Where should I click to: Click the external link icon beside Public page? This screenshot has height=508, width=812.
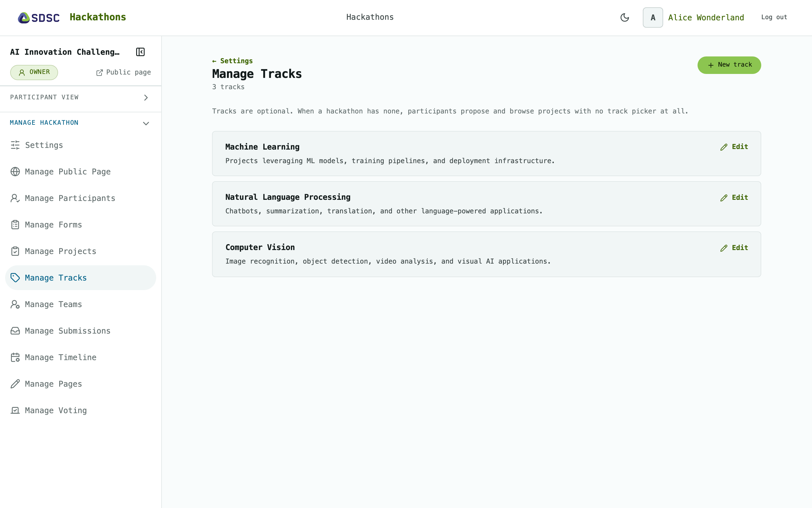[100, 73]
